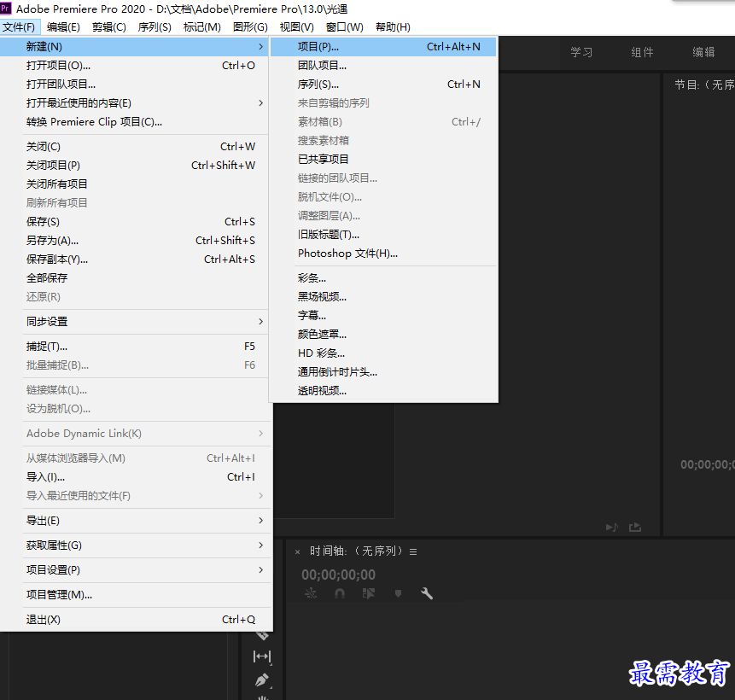Toggle insert sequences as nests button
The height and width of the screenshot is (700, 735).
point(311,593)
